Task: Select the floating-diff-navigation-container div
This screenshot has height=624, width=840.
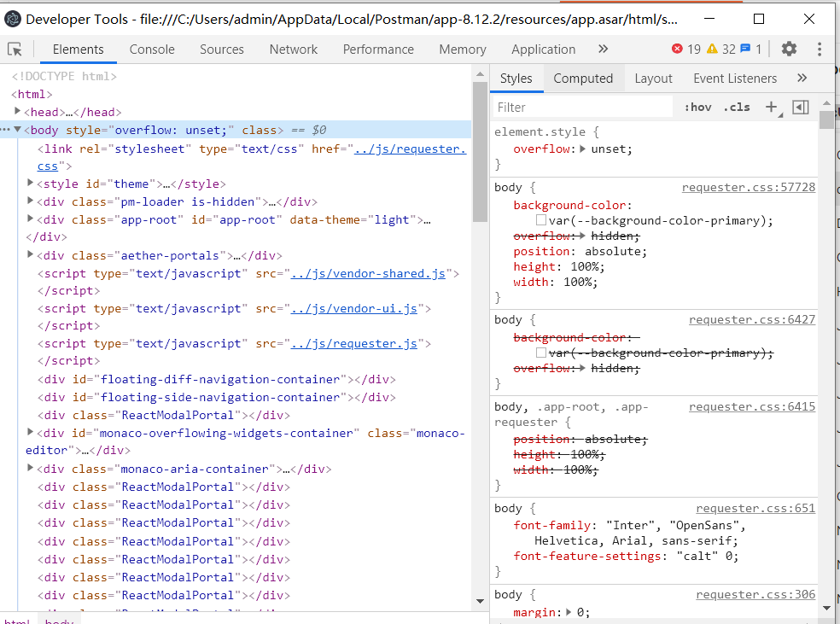Action: pos(217,380)
